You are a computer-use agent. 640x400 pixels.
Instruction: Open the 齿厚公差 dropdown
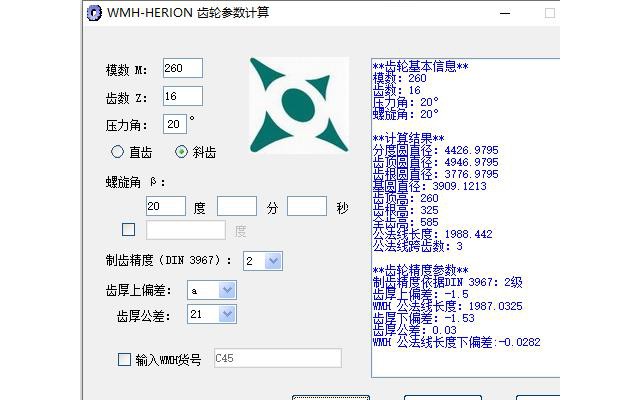[x=227, y=314]
